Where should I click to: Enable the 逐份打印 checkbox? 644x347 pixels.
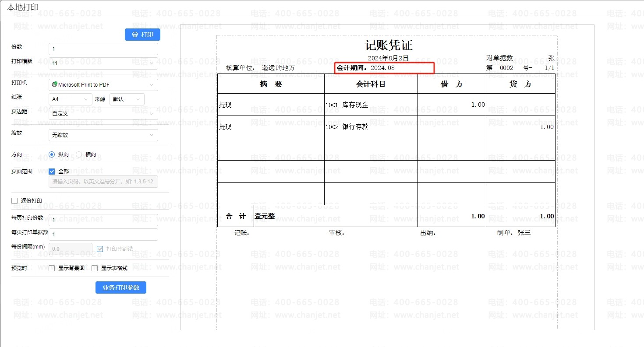[14, 201]
